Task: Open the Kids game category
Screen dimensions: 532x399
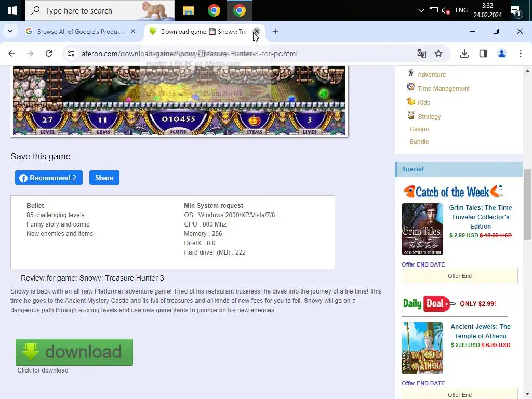Action: pos(424,103)
